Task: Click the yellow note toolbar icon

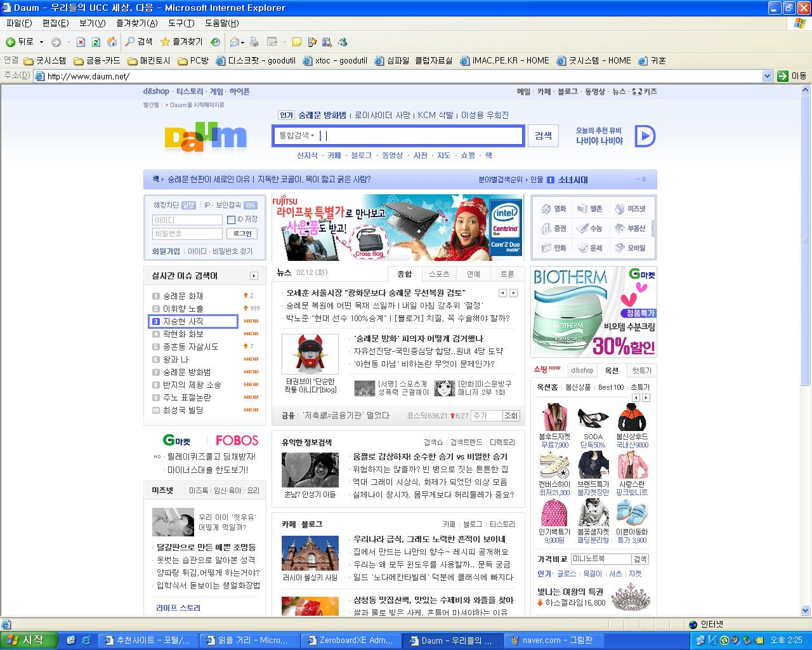Action: click(x=296, y=42)
